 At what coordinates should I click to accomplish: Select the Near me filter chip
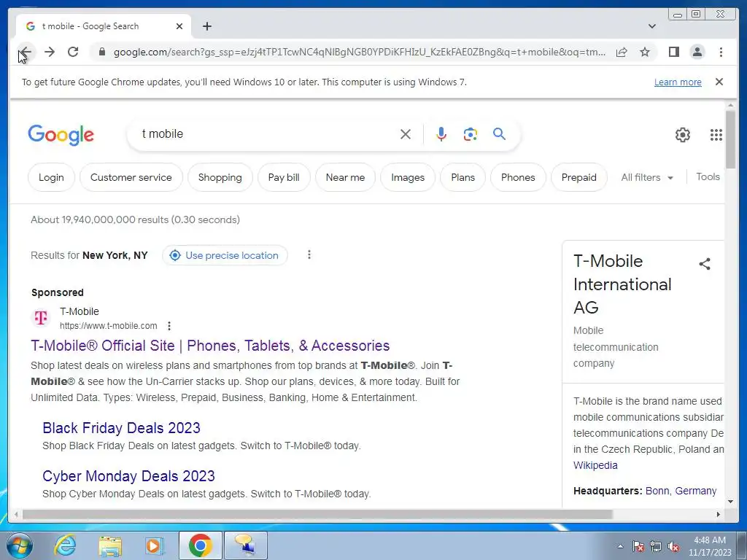click(x=345, y=177)
